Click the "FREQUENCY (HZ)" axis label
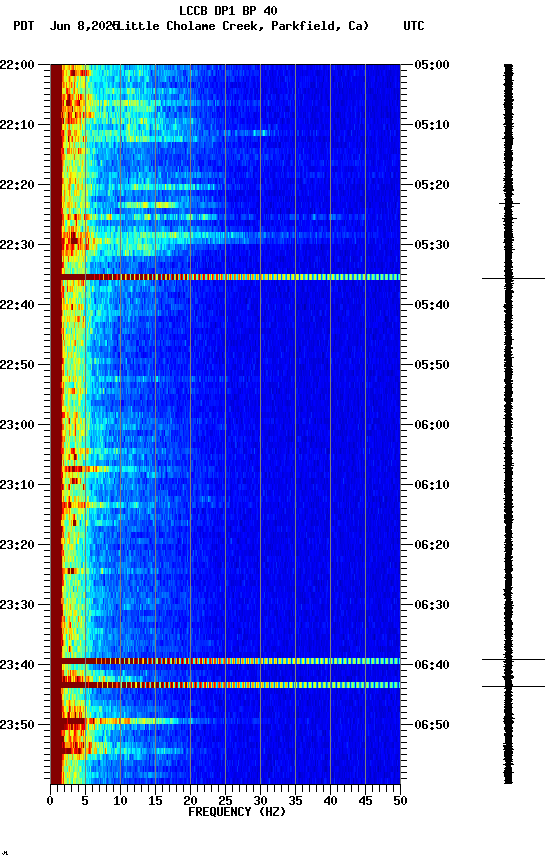The image size is (552, 864). (x=237, y=812)
